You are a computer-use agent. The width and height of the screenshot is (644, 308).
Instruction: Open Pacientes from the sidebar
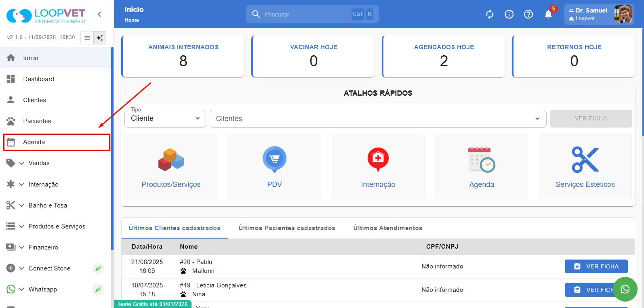pos(56,121)
